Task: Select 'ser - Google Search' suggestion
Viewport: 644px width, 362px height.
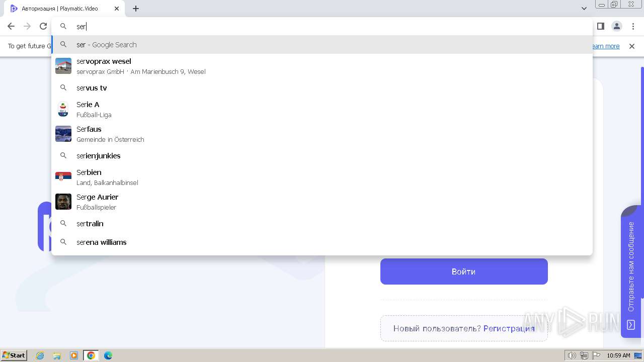Action: [x=322, y=45]
